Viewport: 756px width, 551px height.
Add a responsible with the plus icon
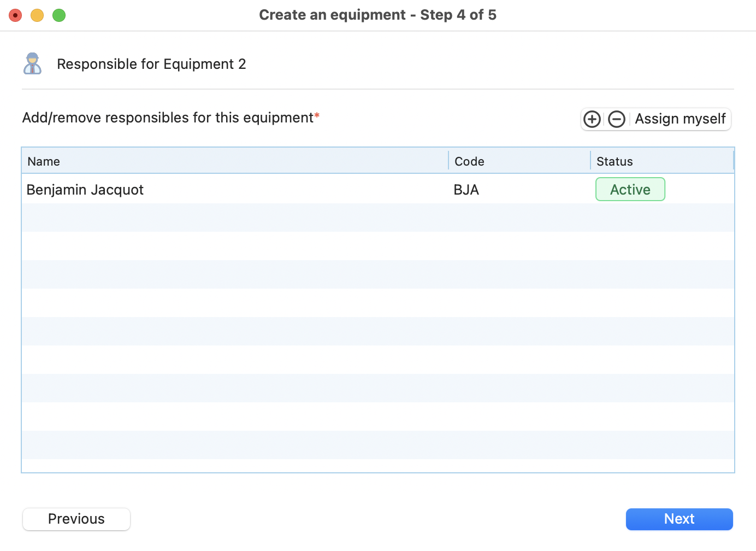point(592,119)
